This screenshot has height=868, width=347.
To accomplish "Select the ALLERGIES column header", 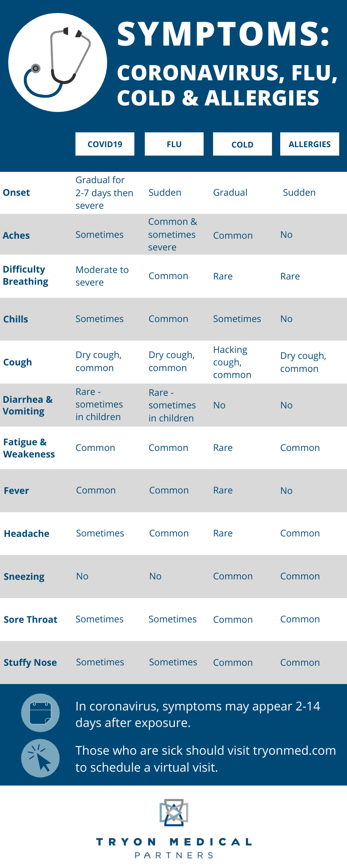I will pos(310,144).
